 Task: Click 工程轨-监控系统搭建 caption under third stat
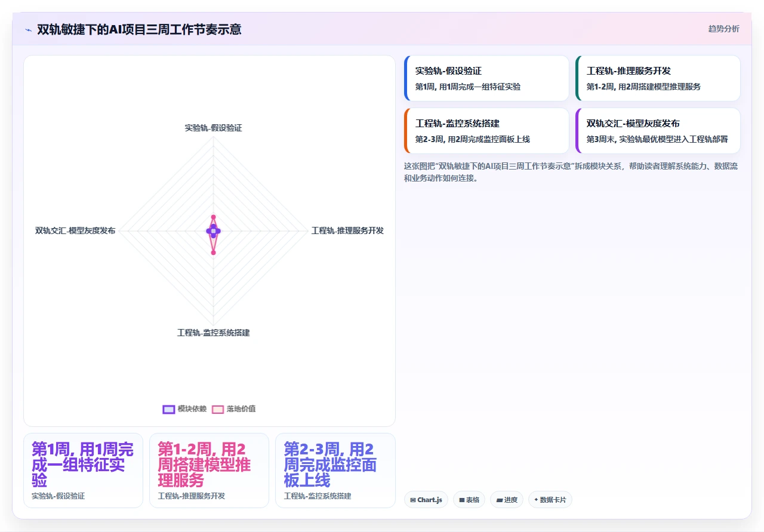pyautogui.click(x=318, y=496)
